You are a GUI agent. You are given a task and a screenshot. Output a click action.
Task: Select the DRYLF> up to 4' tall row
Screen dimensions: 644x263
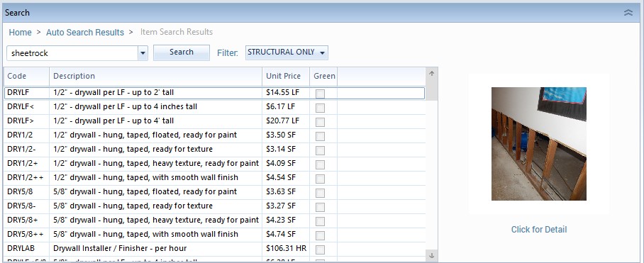pyautogui.click(x=214, y=121)
